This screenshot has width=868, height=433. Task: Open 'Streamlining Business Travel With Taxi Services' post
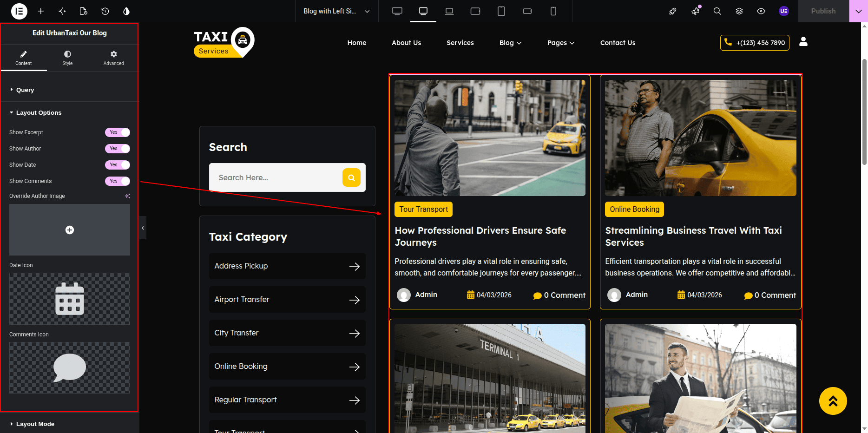pos(693,236)
